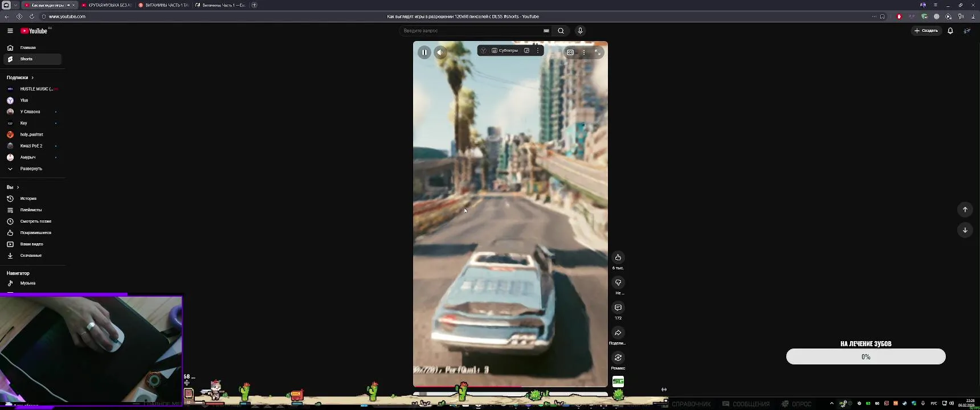Switch to the Витамины Часть 1 — Exc tab
Screen dimensions: 980x410
tap(220, 5)
